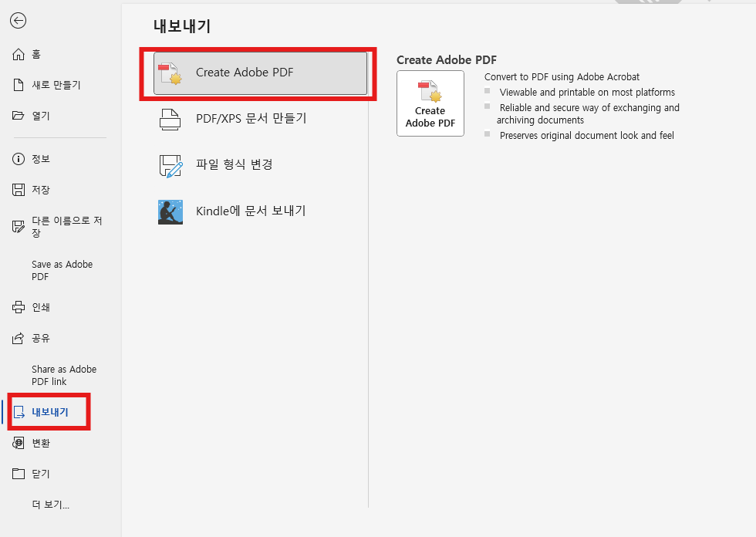Select Save as Adobe PDF
The height and width of the screenshot is (537, 756).
(62, 270)
